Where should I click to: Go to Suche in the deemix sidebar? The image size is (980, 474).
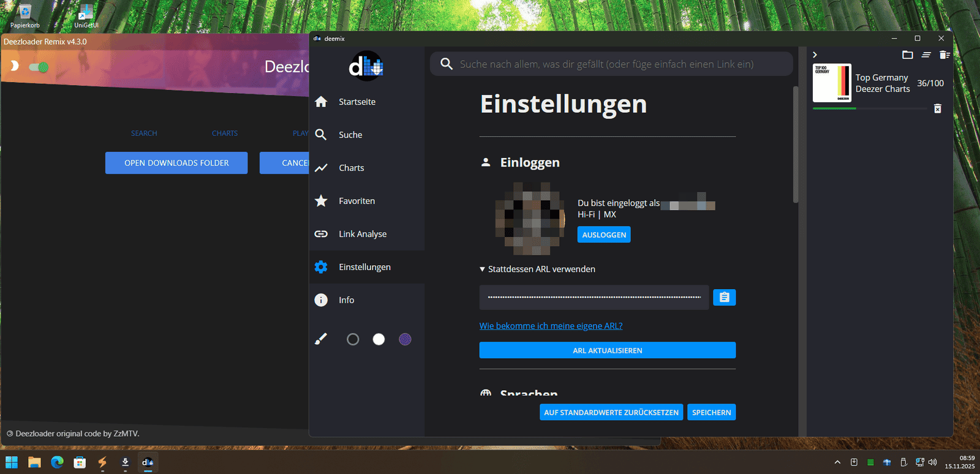click(367, 135)
